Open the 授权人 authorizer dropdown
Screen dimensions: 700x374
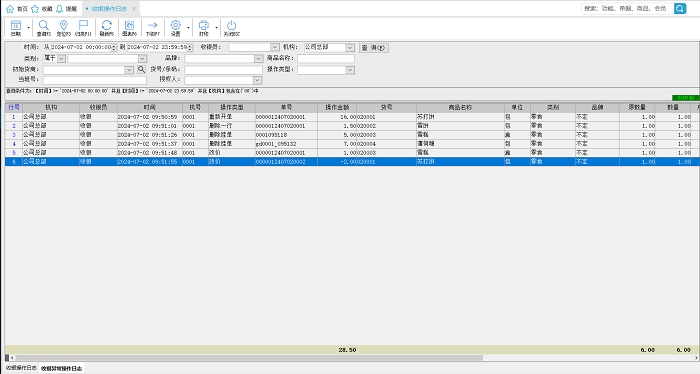coord(257,80)
